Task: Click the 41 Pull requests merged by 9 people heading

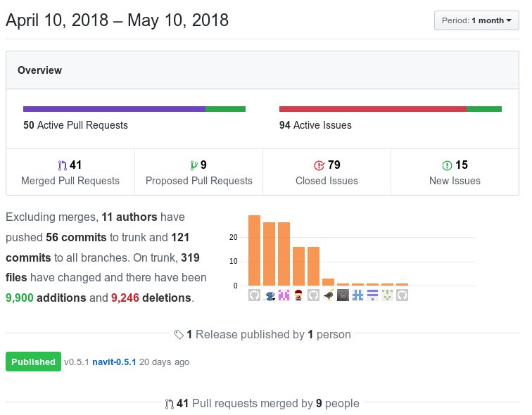Action: pos(262,404)
